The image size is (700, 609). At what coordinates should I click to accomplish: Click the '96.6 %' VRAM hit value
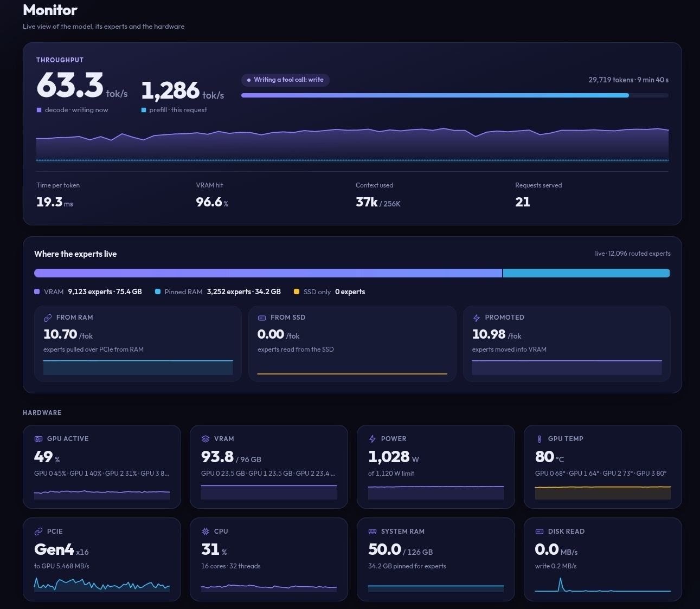coord(212,202)
